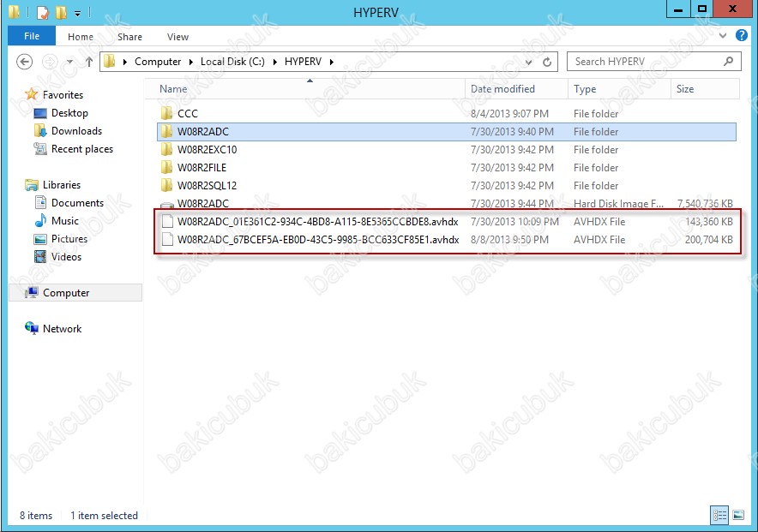Select the W08R2ADC_01E361C2 avhdx file name

[x=317, y=222]
